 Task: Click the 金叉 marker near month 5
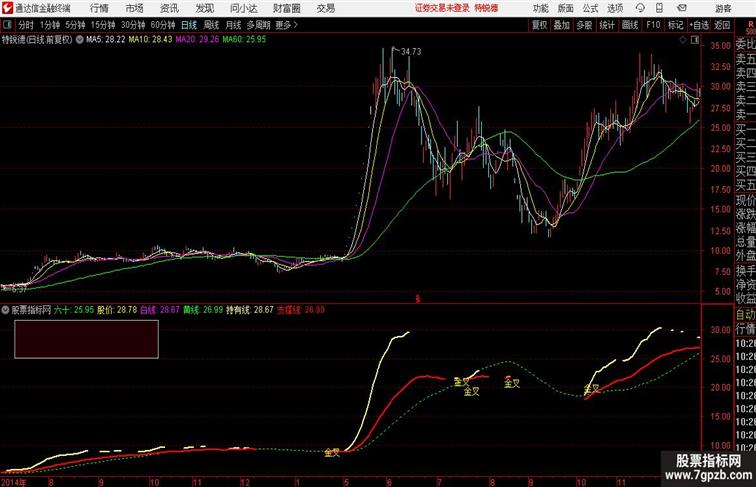332,452
